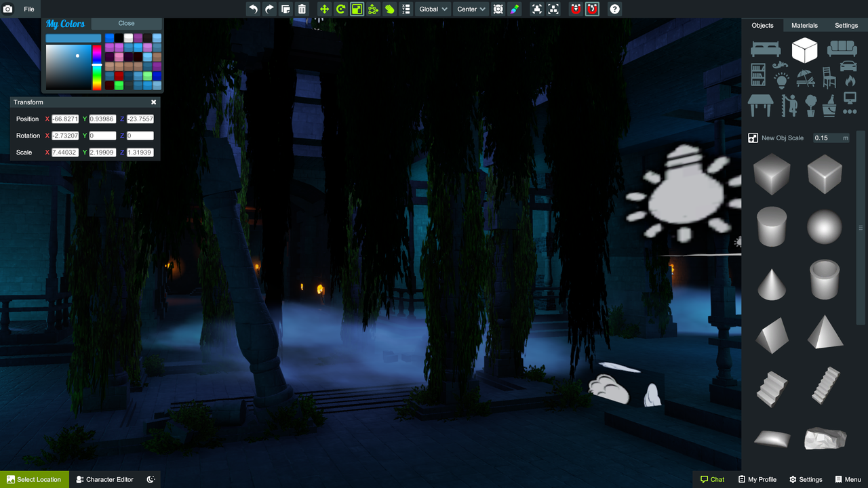Close the Transform panel
This screenshot has height=488, width=868.
pos(154,102)
